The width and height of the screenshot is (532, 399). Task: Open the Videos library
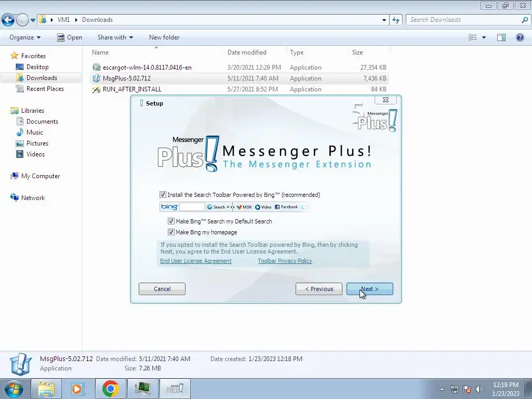(x=35, y=154)
